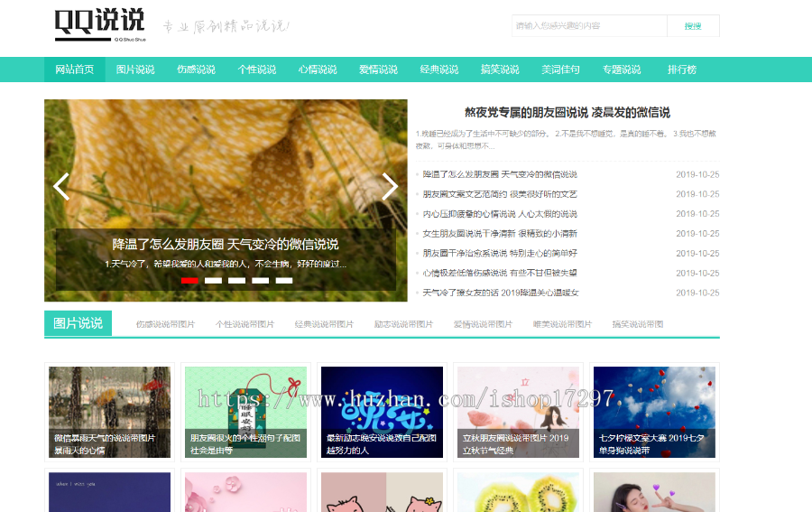Click the first 2019-10-25 date in news list
The height and width of the screenshot is (512, 812).
697,174
